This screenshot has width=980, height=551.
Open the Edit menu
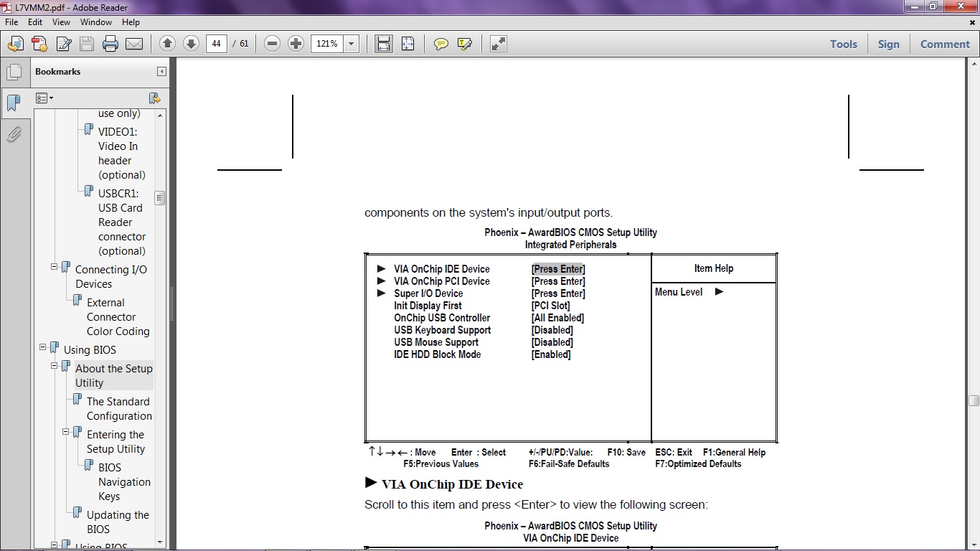point(35,22)
